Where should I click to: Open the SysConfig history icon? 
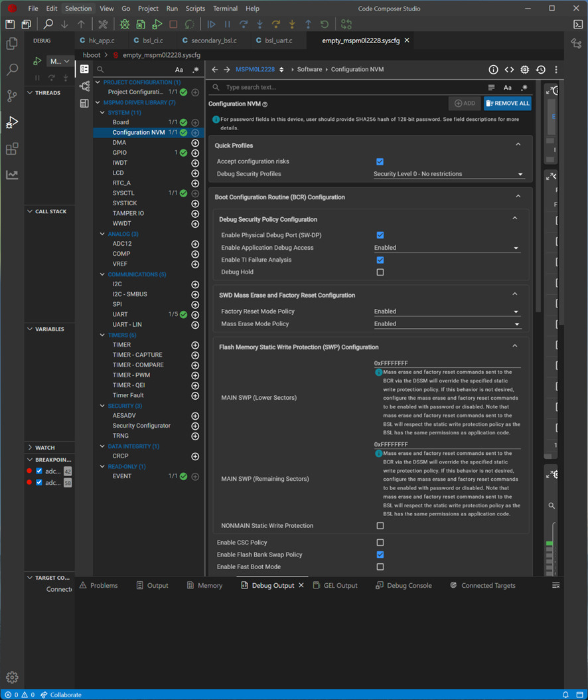[541, 69]
